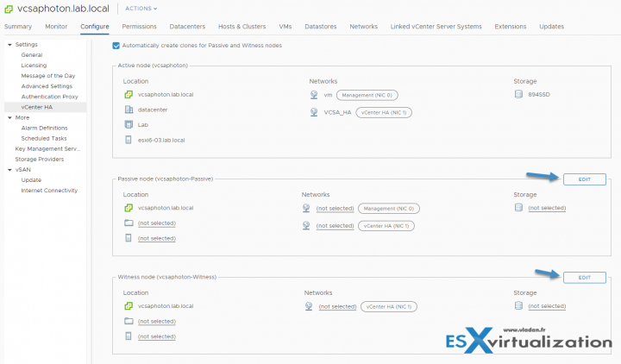Click Passive node host (not selected) link
The width and height of the screenshot is (621, 364).
157,238
